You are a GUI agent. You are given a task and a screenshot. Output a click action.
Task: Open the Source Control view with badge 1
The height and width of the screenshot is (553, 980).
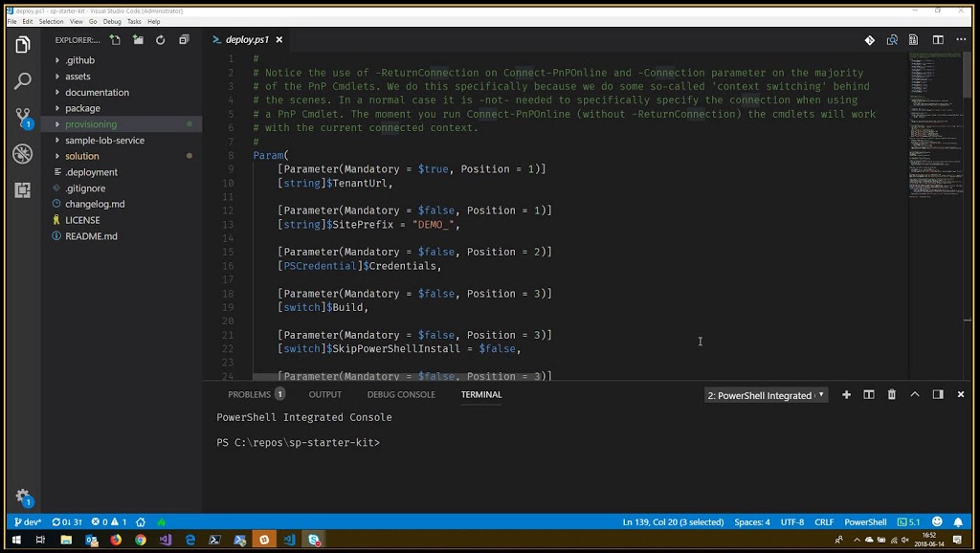(24, 118)
